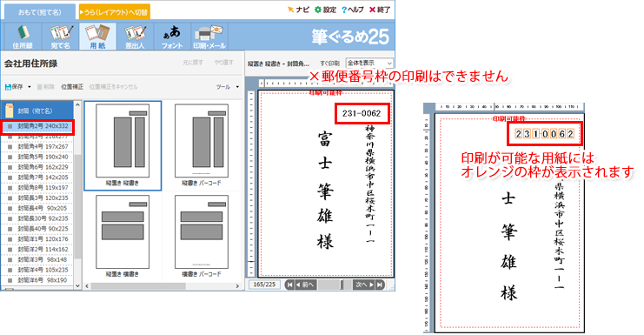Open the 全体を表示 zoom combo box
Screen dimensions: 644x335
(x=369, y=63)
